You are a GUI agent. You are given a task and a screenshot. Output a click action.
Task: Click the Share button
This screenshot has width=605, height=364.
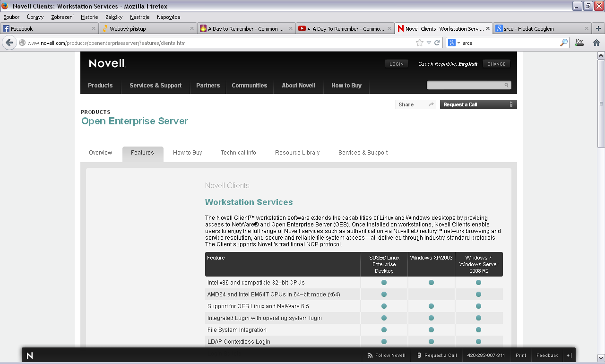pos(415,104)
